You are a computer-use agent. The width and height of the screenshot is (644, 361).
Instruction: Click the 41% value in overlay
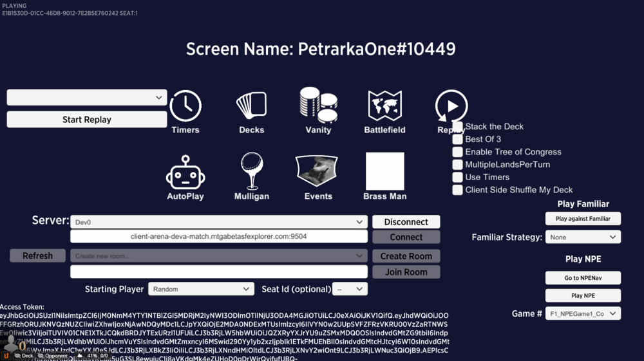coord(92,356)
